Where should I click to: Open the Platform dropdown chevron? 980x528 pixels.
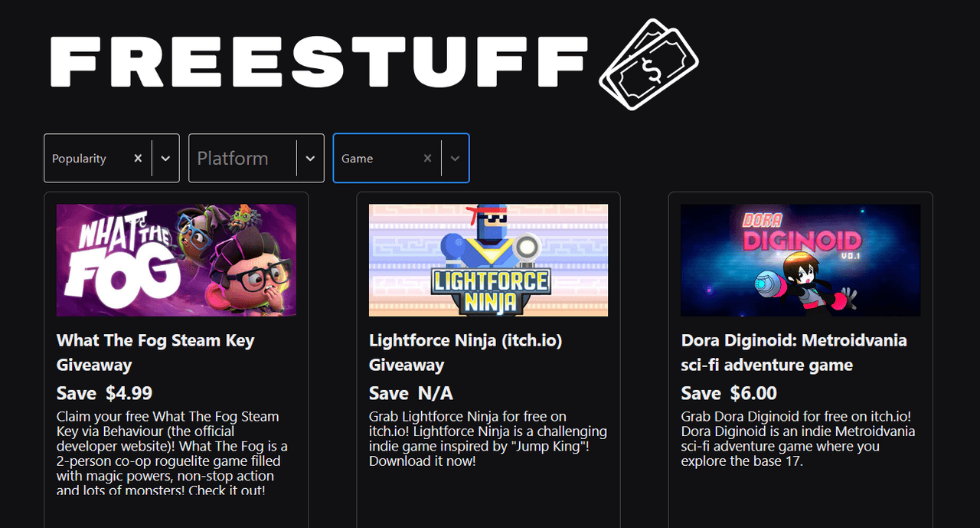pos(310,158)
